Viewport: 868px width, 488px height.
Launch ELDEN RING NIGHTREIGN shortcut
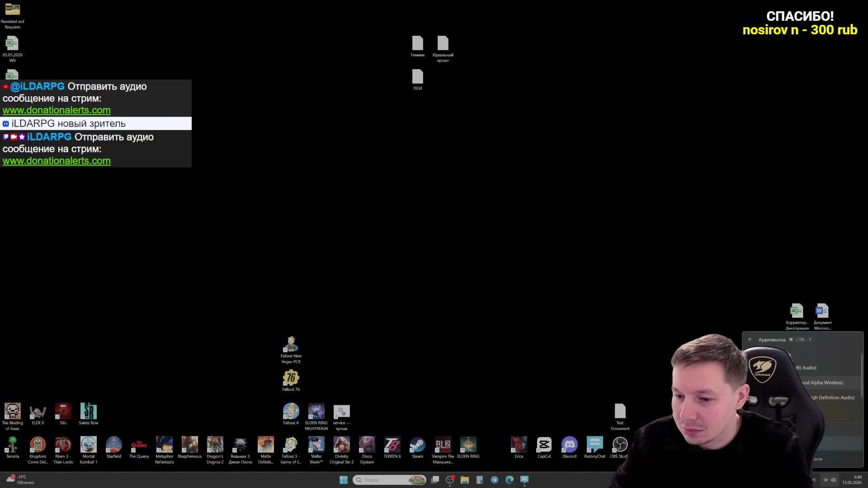[x=316, y=412]
